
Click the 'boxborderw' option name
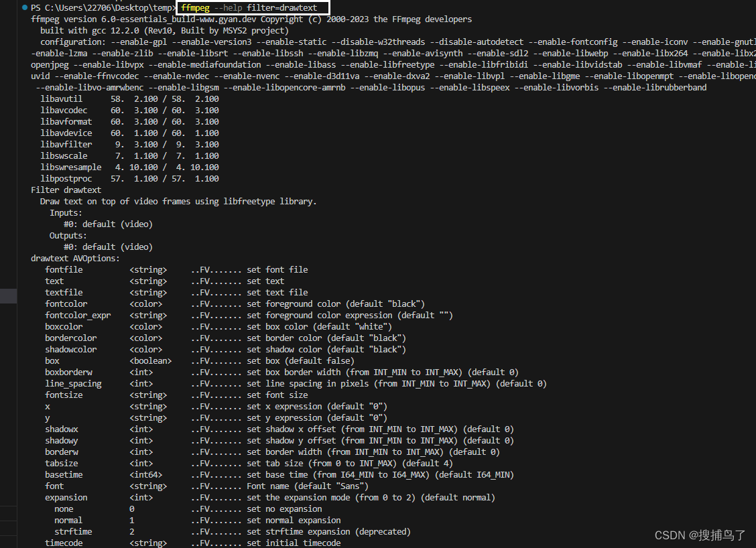click(x=68, y=372)
